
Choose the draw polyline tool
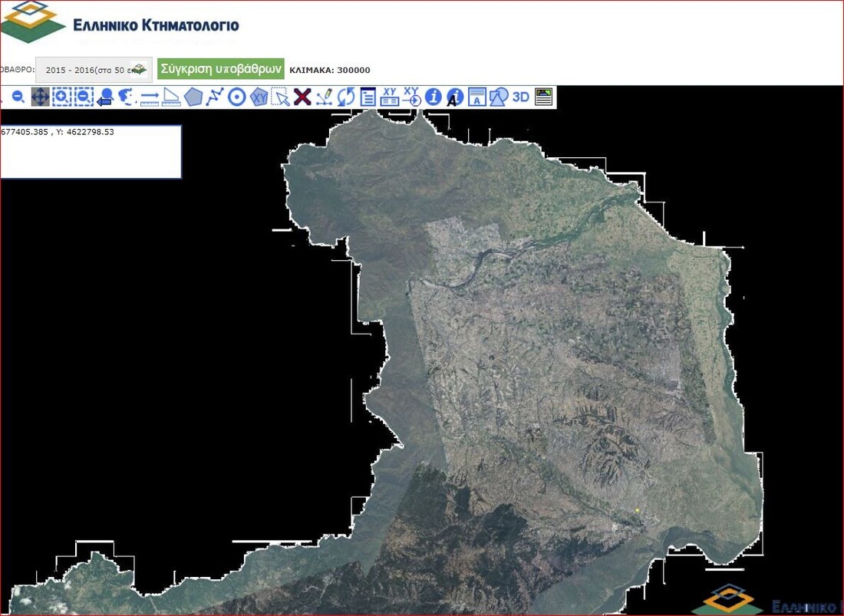pos(216,97)
